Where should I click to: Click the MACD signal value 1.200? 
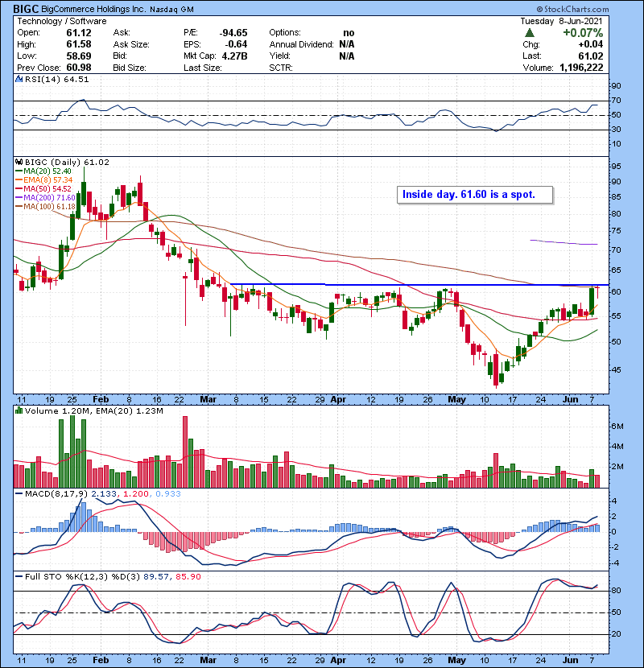(135, 494)
